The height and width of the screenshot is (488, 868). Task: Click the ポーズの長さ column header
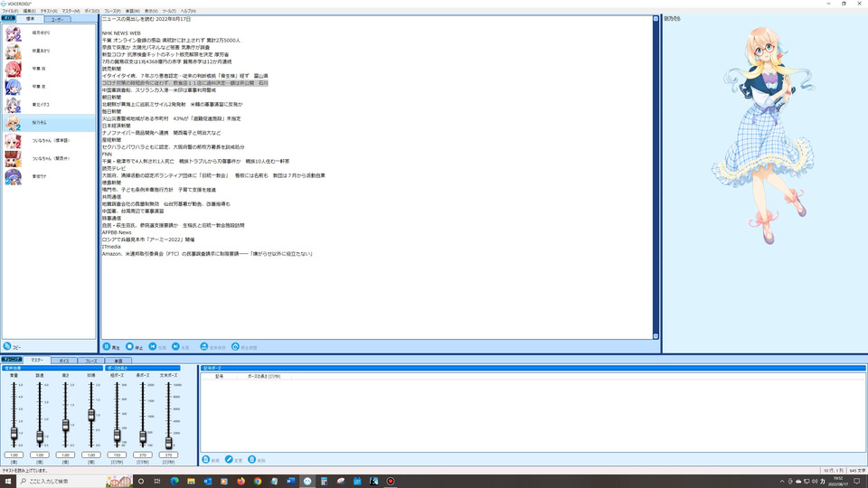coord(264,376)
